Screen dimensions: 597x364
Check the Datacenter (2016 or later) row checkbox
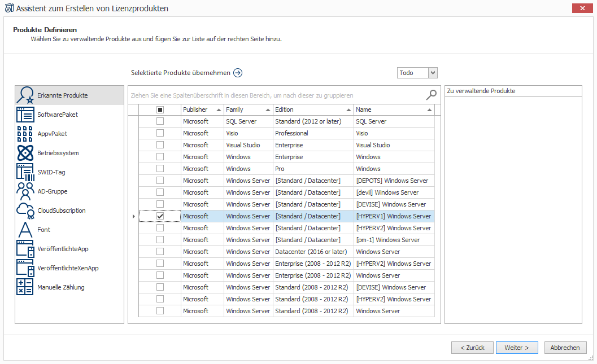pyautogui.click(x=160, y=252)
